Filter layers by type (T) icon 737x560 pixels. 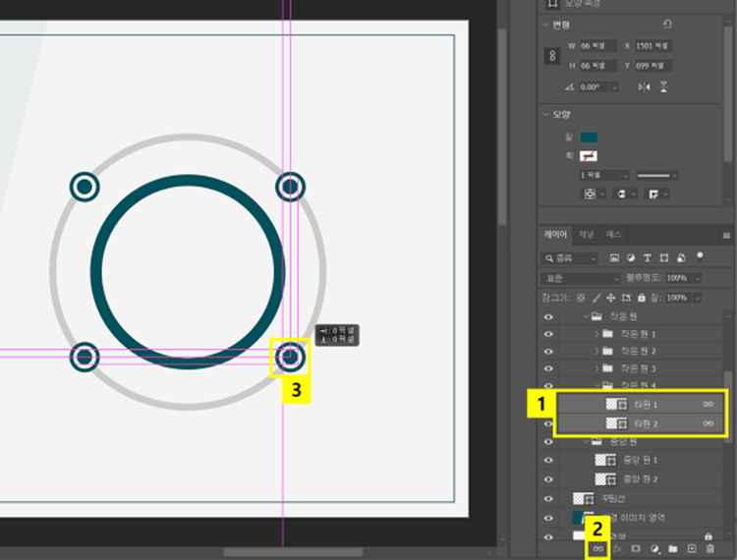[x=648, y=257]
